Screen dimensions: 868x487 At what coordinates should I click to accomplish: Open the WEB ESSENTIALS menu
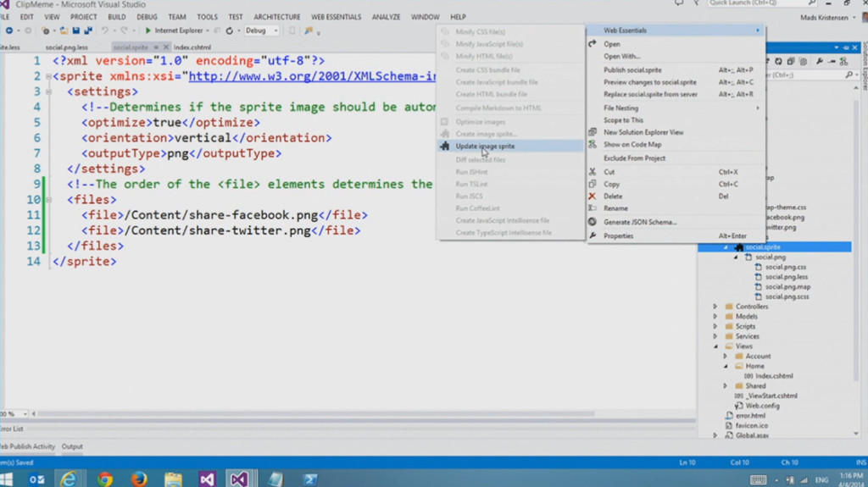coord(336,17)
